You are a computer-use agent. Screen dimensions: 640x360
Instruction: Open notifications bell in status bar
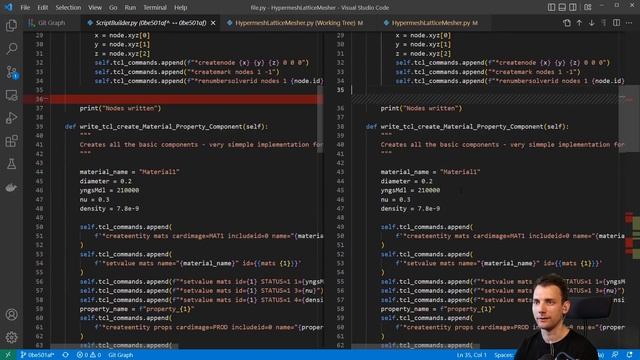(630, 355)
